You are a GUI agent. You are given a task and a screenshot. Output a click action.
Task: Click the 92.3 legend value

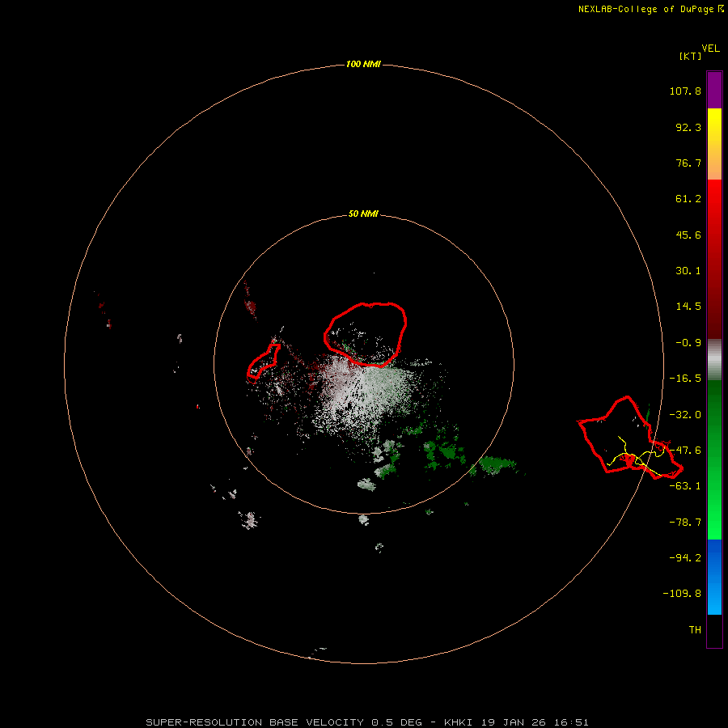point(688,127)
